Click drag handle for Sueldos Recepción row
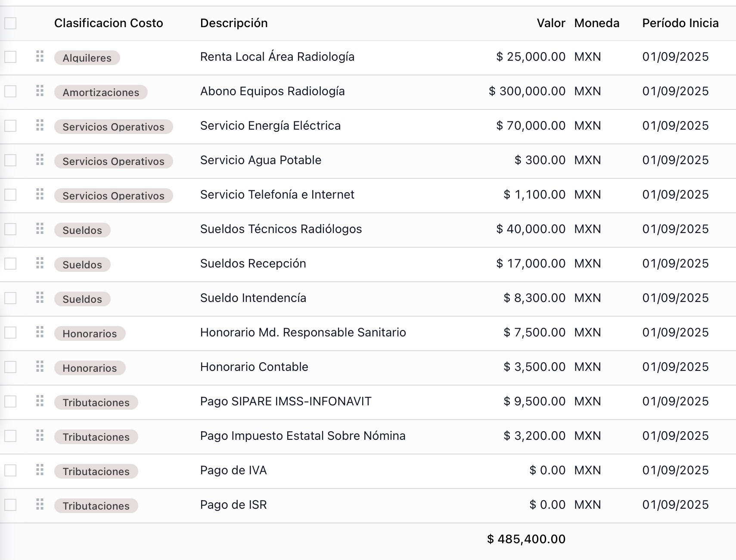The width and height of the screenshot is (736, 560). pos(40,263)
